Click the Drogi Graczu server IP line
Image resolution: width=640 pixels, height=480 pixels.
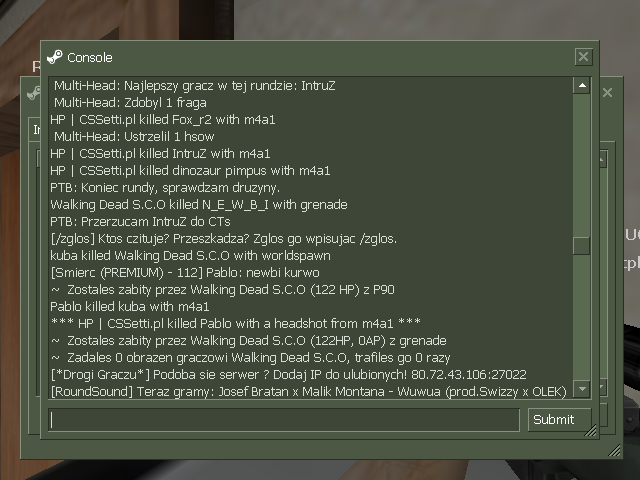click(289, 374)
